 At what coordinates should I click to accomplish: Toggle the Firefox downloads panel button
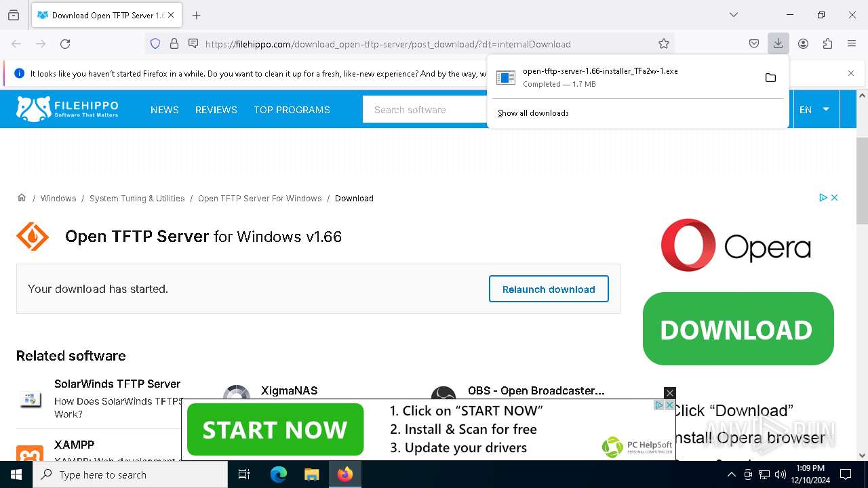[x=778, y=44]
